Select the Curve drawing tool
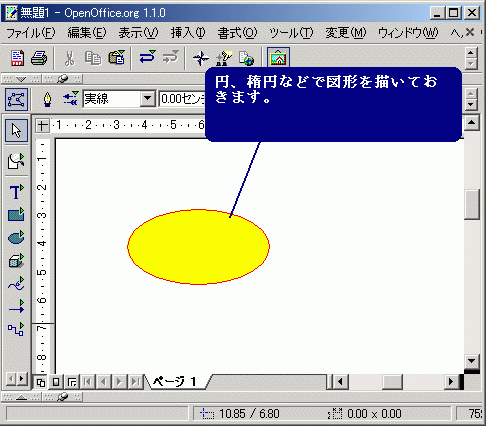 16,284
